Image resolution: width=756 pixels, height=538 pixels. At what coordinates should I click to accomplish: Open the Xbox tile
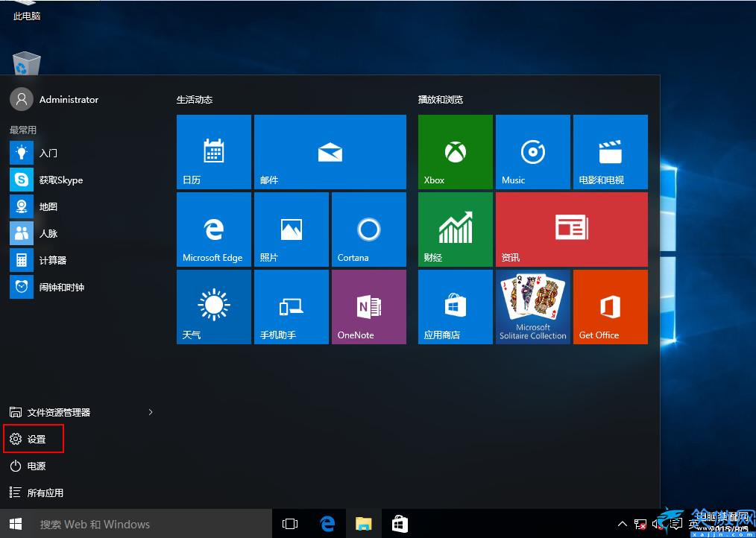(x=455, y=152)
